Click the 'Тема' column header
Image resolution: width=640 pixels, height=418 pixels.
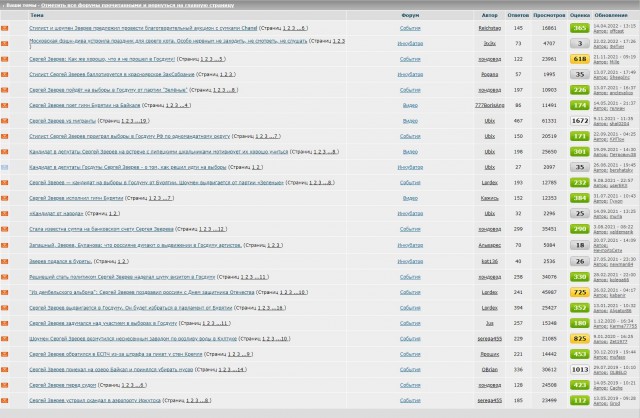pos(37,15)
